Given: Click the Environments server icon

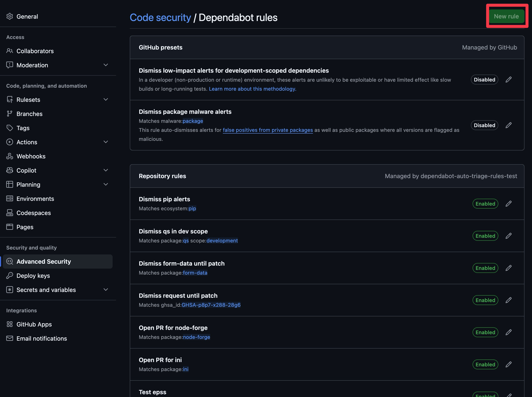Looking at the screenshot, I should [10, 198].
